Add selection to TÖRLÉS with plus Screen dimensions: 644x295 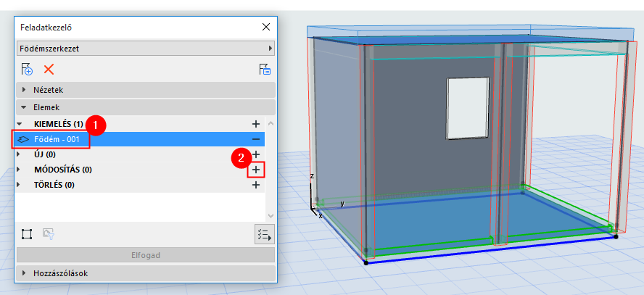point(256,185)
